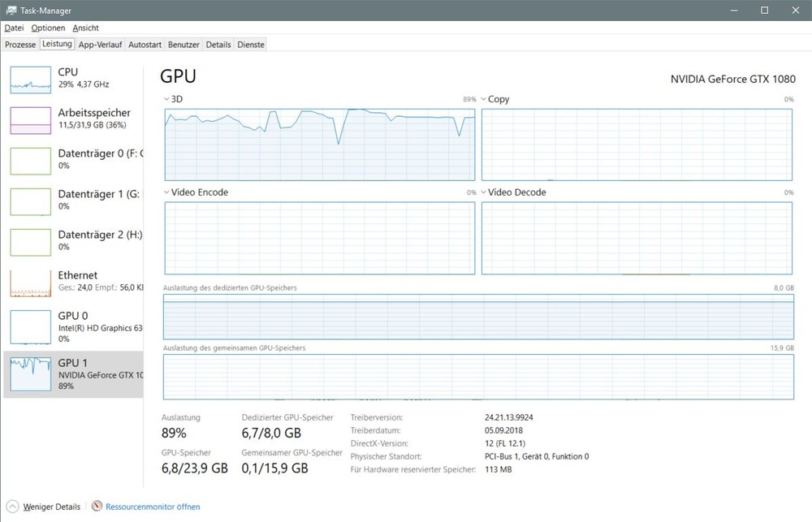Open the Datei menu
The image size is (812, 522).
point(14,28)
